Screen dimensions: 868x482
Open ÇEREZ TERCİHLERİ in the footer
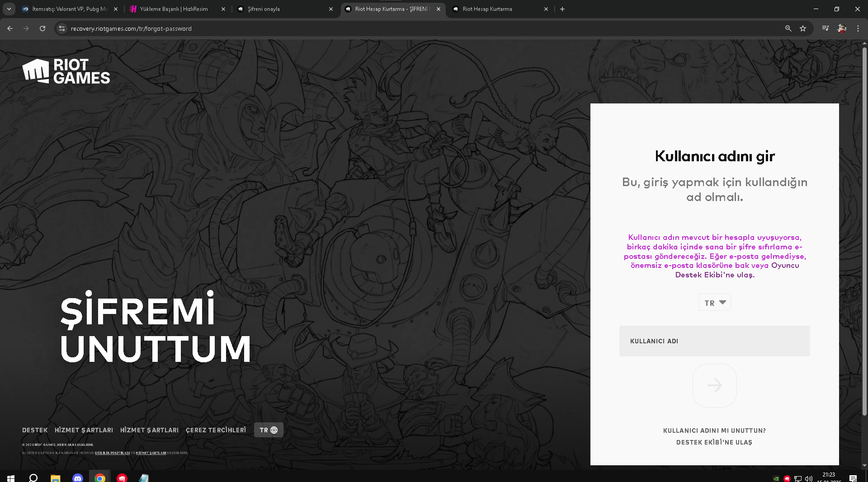pos(216,430)
